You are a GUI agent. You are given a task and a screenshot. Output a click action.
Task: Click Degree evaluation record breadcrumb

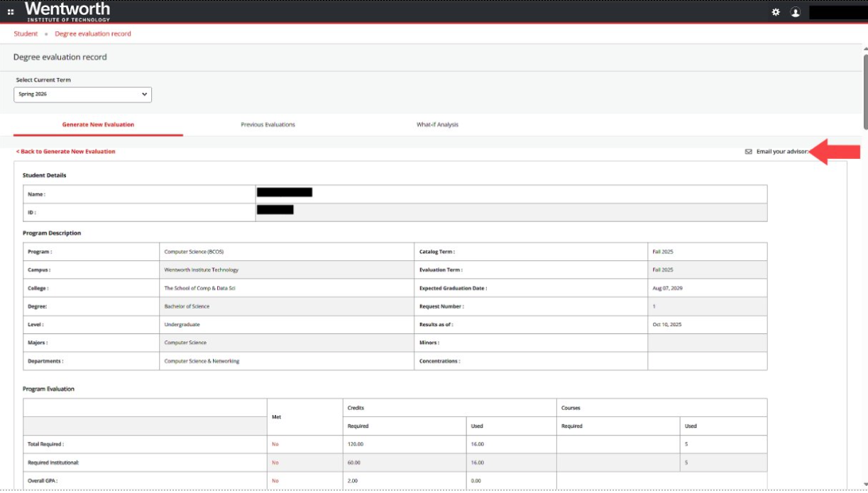pyautogui.click(x=93, y=34)
